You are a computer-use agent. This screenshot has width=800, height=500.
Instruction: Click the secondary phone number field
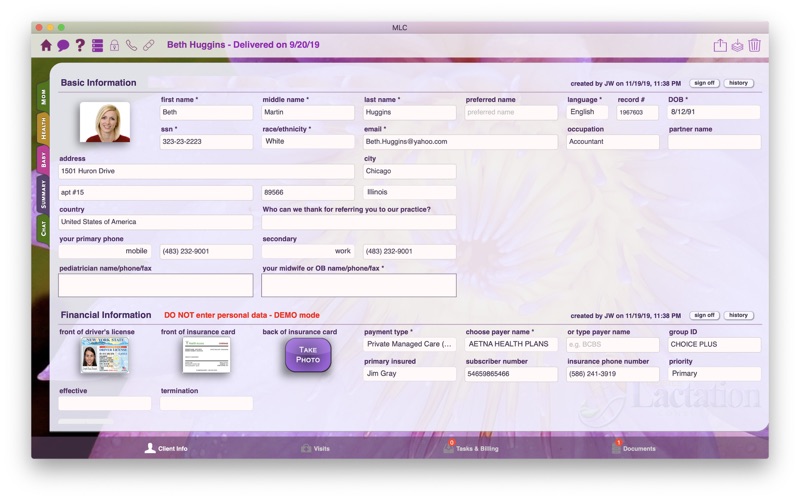click(x=410, y=252)
